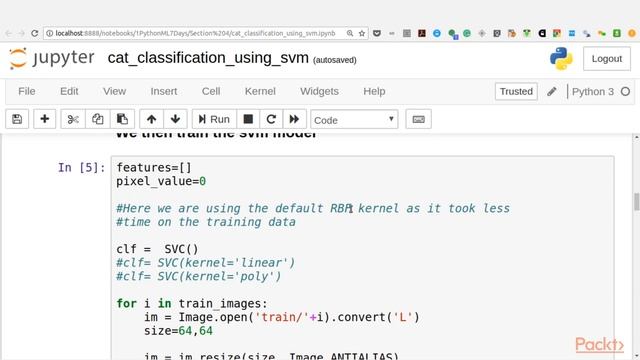The image size is (640, 360).
Task: Click the Pocket extension icon
Action: click(377, 33)
